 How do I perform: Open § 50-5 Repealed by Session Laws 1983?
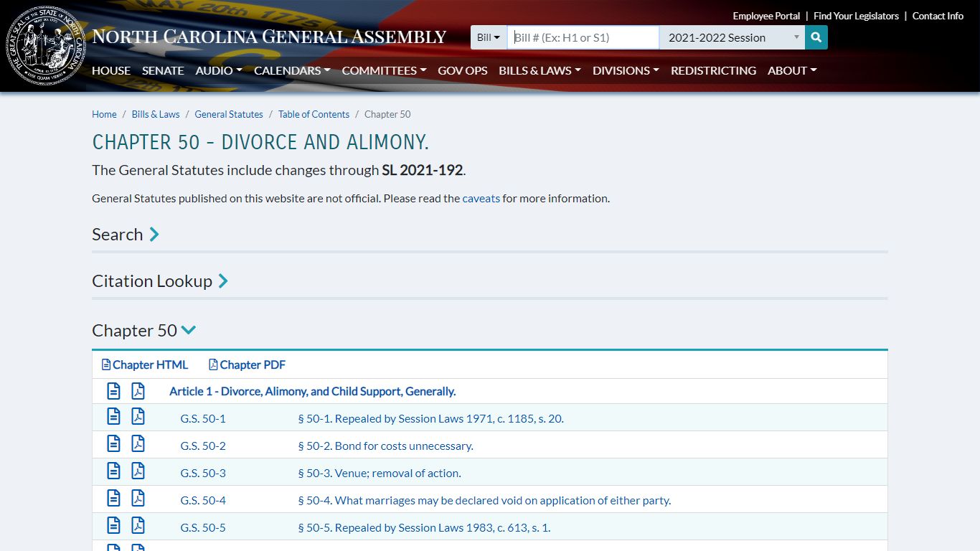pos(424,527)
